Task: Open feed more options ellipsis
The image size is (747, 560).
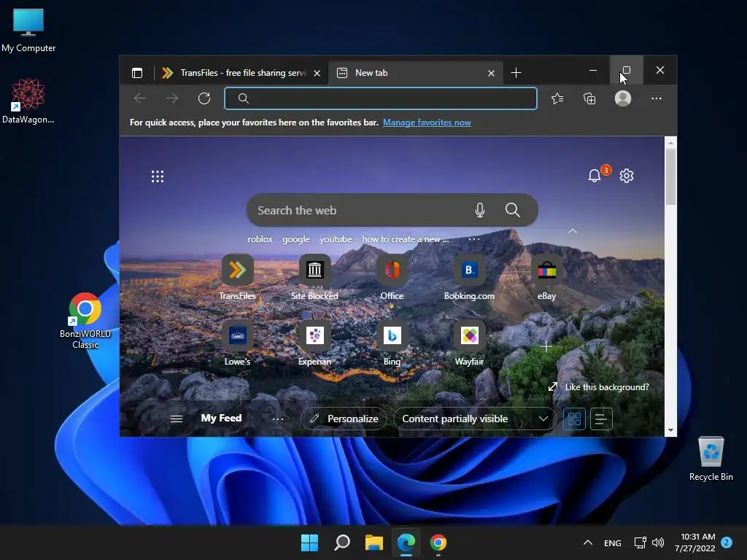Action: pos(278,419)
